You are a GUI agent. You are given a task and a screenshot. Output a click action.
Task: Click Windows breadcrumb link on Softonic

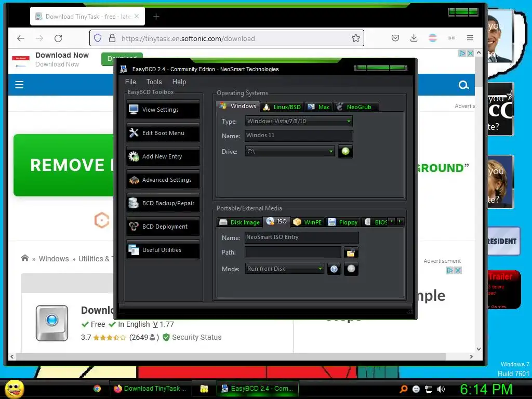[x=54, y=259]
